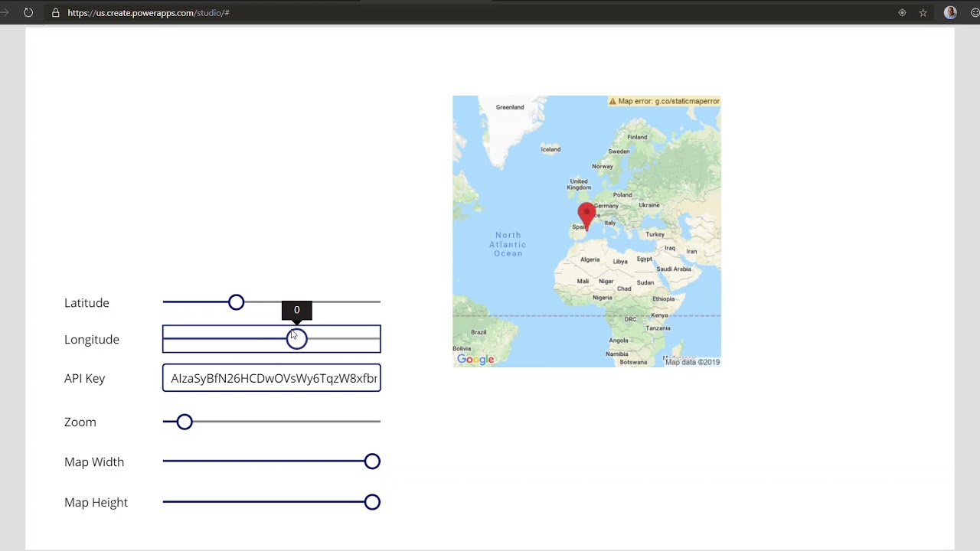Click the 'Map error: g.co/staticmaperror' text
Image resolution: width=980 pixels, height=551 pixels.
(669, 101)
